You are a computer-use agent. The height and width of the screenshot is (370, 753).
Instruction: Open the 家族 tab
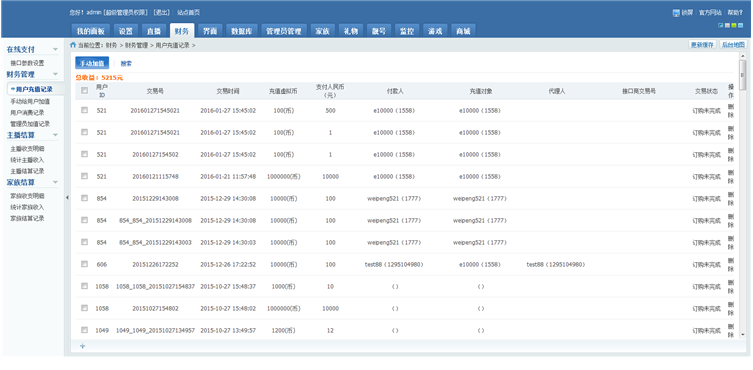click(322, 31)
